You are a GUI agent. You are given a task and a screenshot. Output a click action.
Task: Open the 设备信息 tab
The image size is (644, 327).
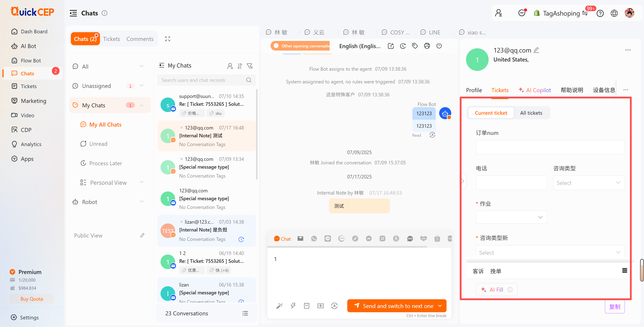point(604,90)
